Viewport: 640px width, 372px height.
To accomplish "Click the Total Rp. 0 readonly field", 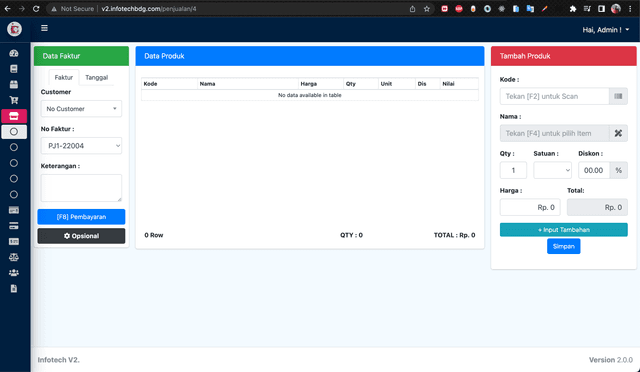I will coord(597,207).
